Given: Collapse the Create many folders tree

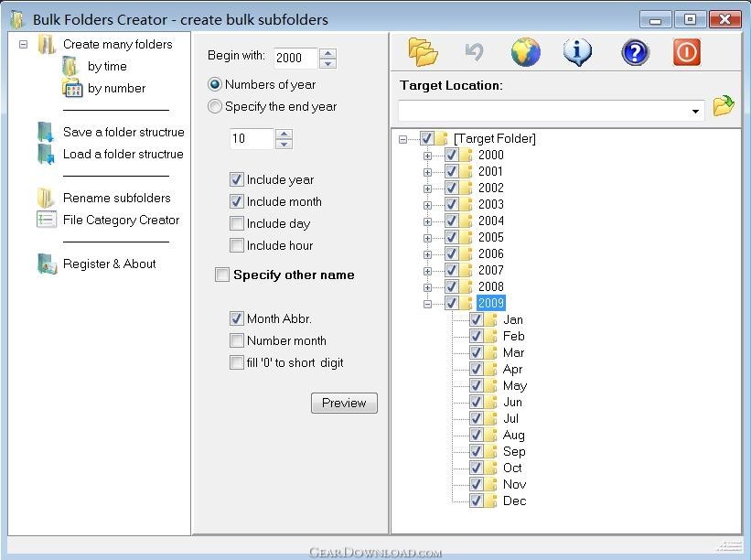Looking at the screenshot, I should tap(23, 45).
